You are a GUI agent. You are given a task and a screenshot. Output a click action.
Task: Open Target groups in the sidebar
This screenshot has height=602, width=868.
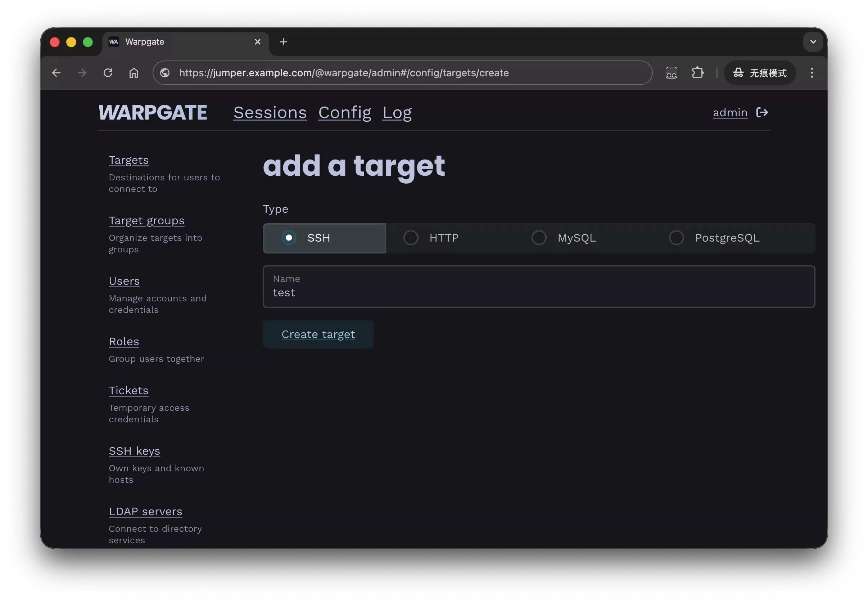tap(146, 221)
